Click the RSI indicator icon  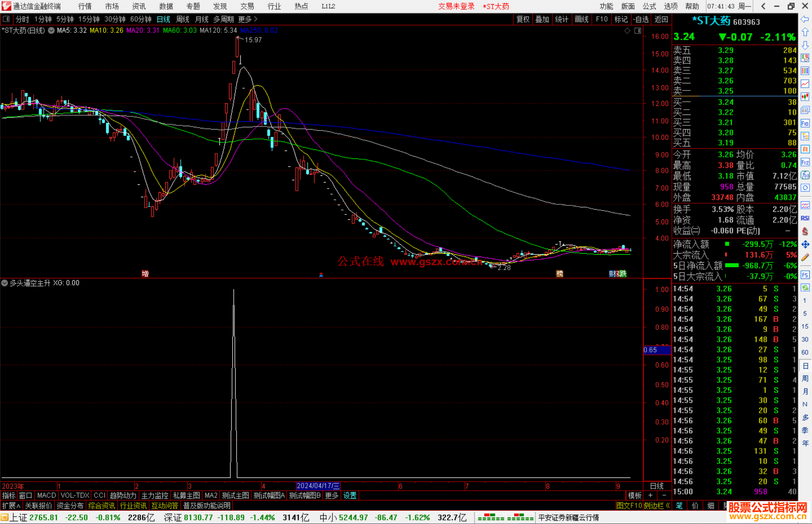(805, 218)
